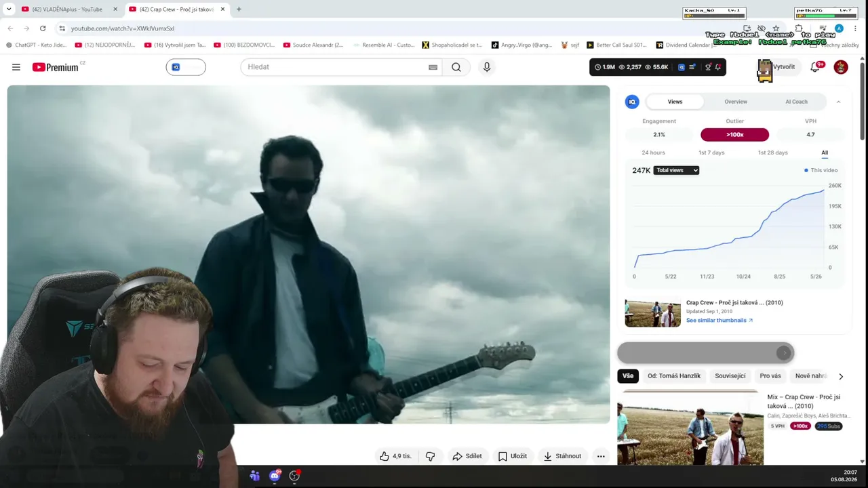
Task: Click the vidIQ round logo in side panel
Action: (632, 102)
